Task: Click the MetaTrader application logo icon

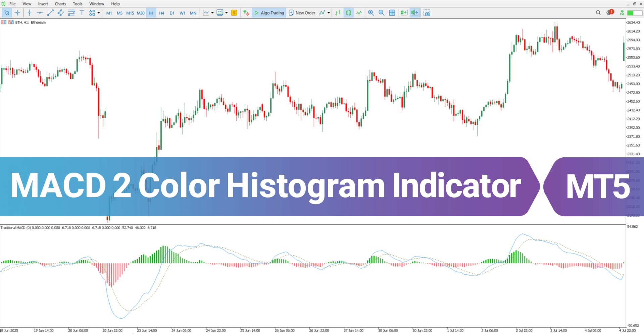Action: click(3, 4)
